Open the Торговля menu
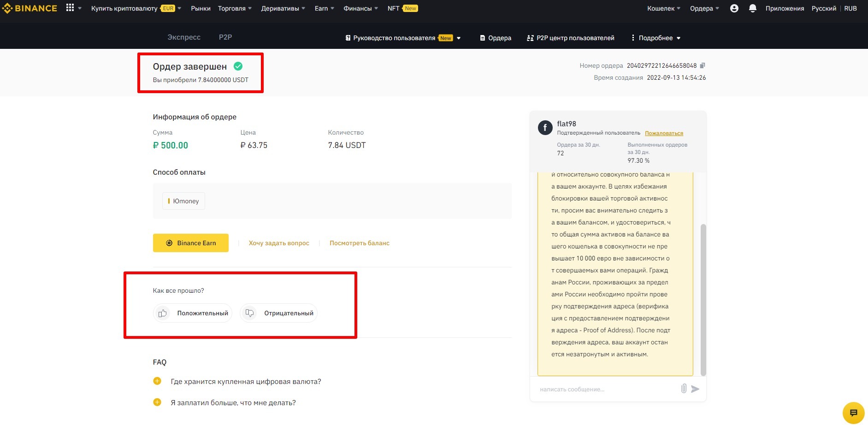 (235, 8)
